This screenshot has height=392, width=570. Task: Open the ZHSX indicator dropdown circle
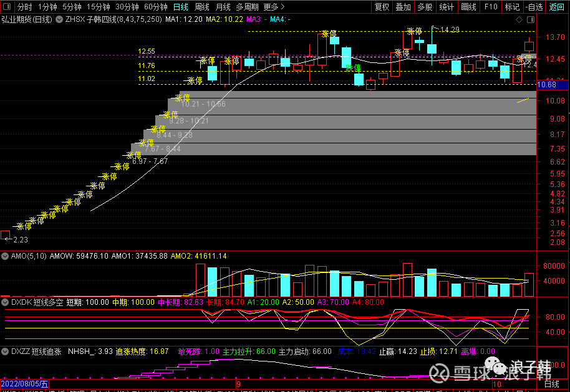(59, 19)
